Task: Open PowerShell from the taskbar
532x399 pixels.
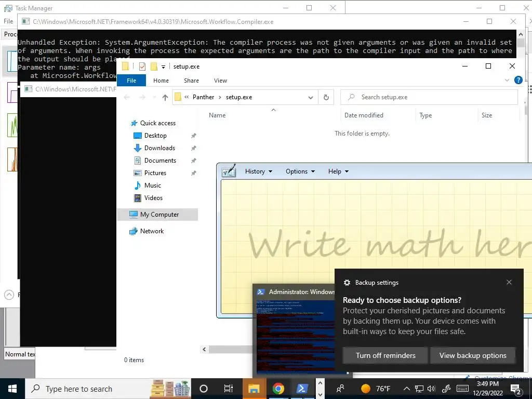Action: click(x=302, y=389)
